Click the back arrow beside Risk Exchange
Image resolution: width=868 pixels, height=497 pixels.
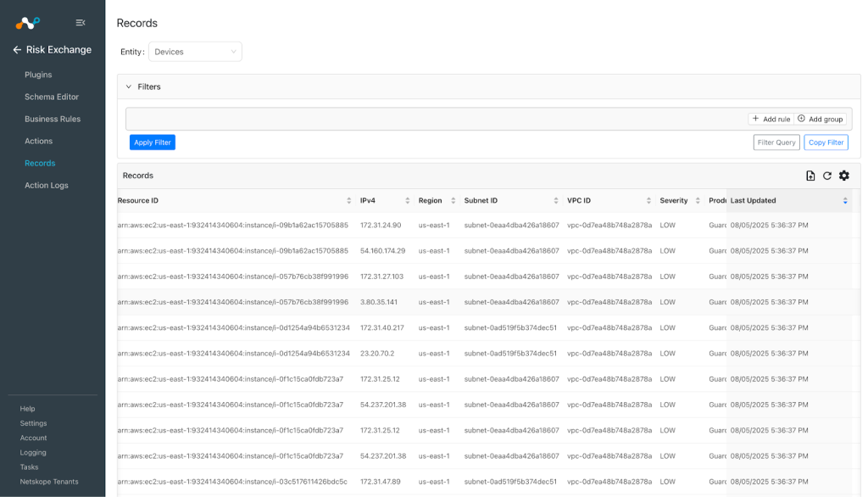tap(17, 50)
